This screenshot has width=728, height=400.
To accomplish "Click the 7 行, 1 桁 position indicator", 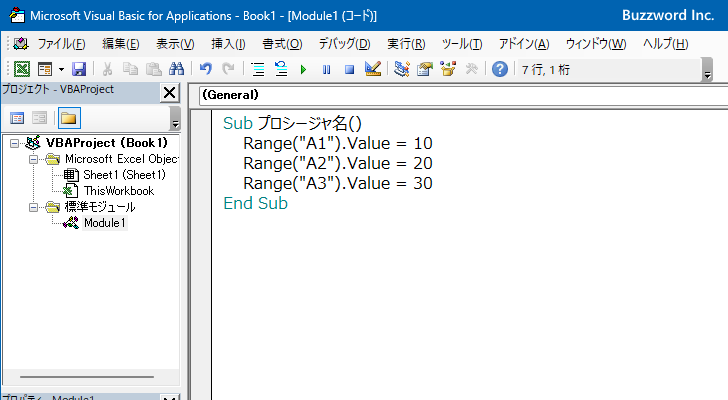I will [x=546, y=70].
